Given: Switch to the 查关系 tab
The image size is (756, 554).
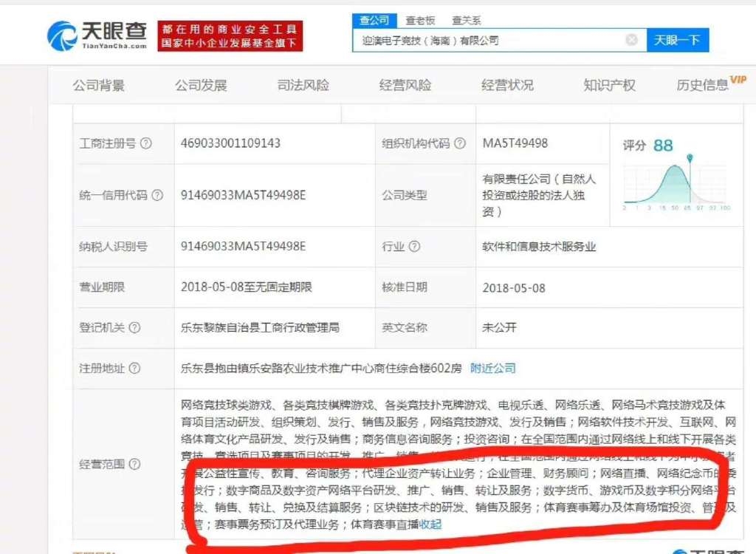Looking at the screenshot, I should pyautogui.click(x=466, y=21).
